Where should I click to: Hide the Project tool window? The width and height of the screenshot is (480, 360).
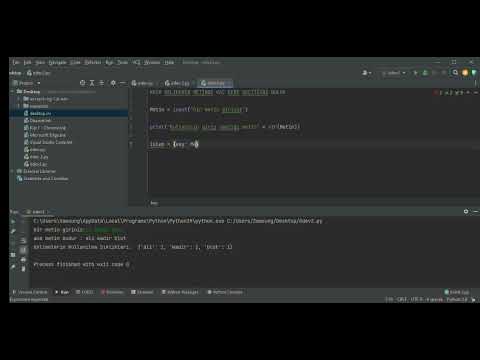pos(123,83)
